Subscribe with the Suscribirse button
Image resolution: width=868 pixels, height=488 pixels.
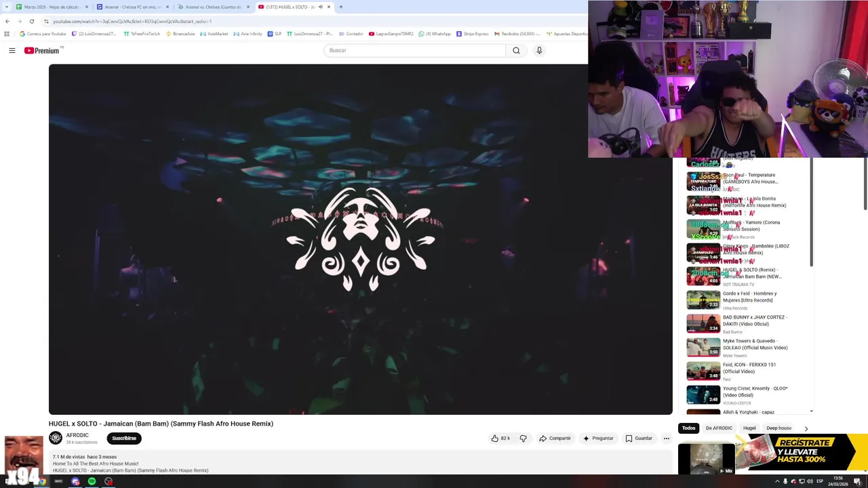coord(124,439)
